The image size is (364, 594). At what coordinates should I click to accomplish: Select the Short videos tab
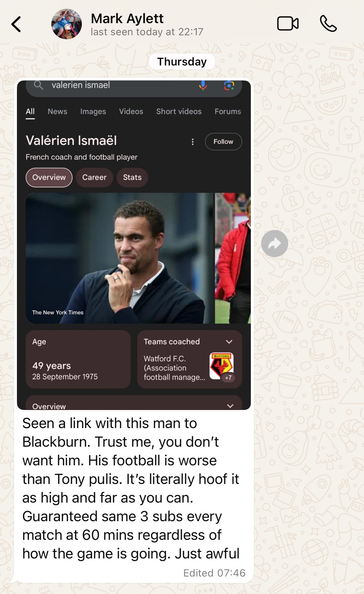[x=179, y=111]
